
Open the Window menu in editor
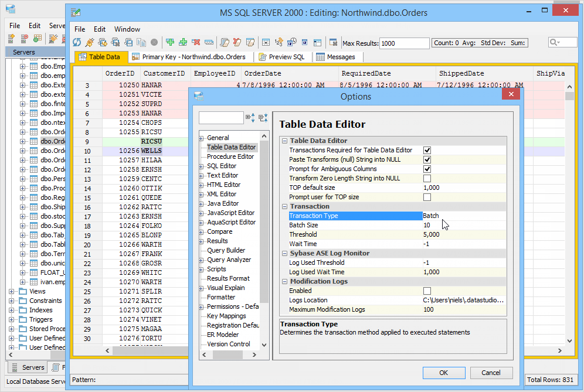[127, 29]
